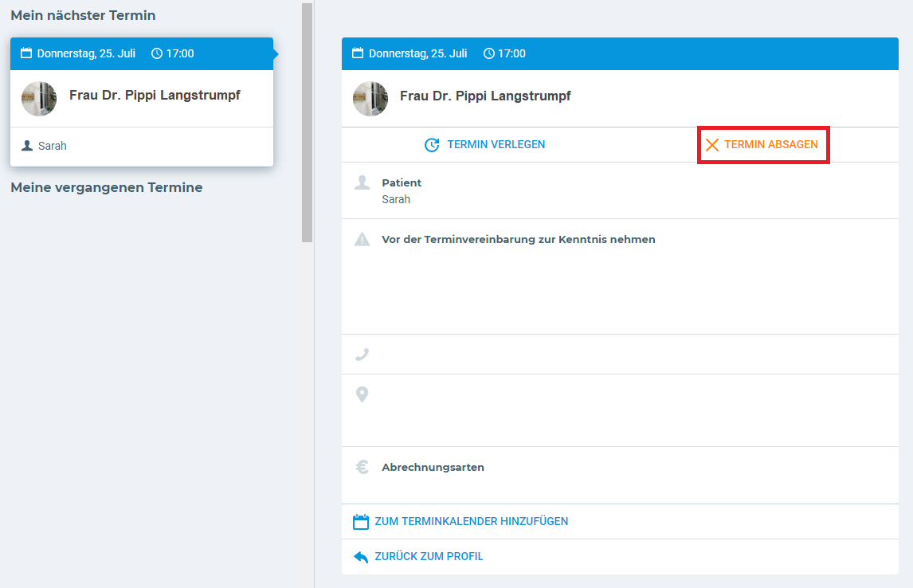Image resolution: width=913 pixels, height=588 pixels.
Task: Click the Meine vergangenen Termine heading
Action: [x=107, y=188]
